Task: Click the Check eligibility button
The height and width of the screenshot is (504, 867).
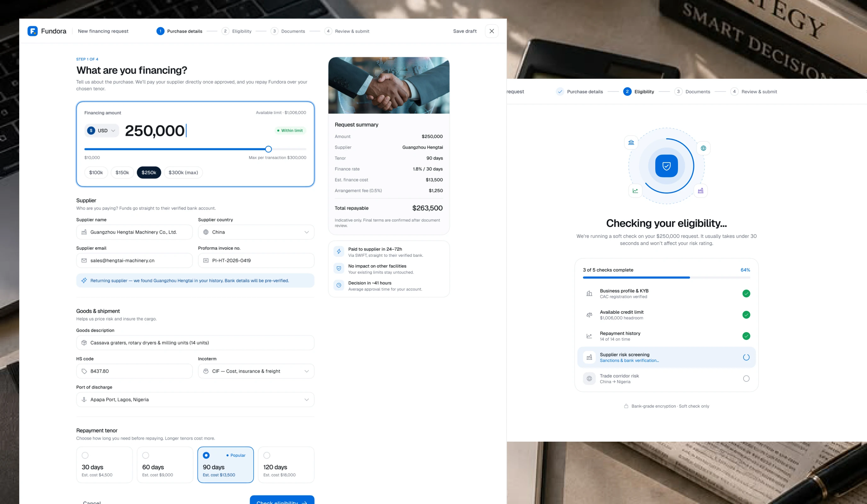Action: [x=282, y=501]
